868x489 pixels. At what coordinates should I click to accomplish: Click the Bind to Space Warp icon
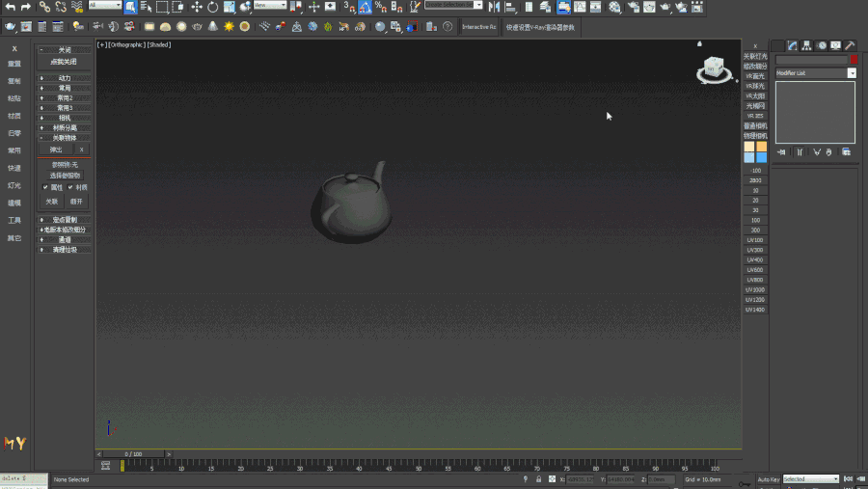(x=77, y=7)
